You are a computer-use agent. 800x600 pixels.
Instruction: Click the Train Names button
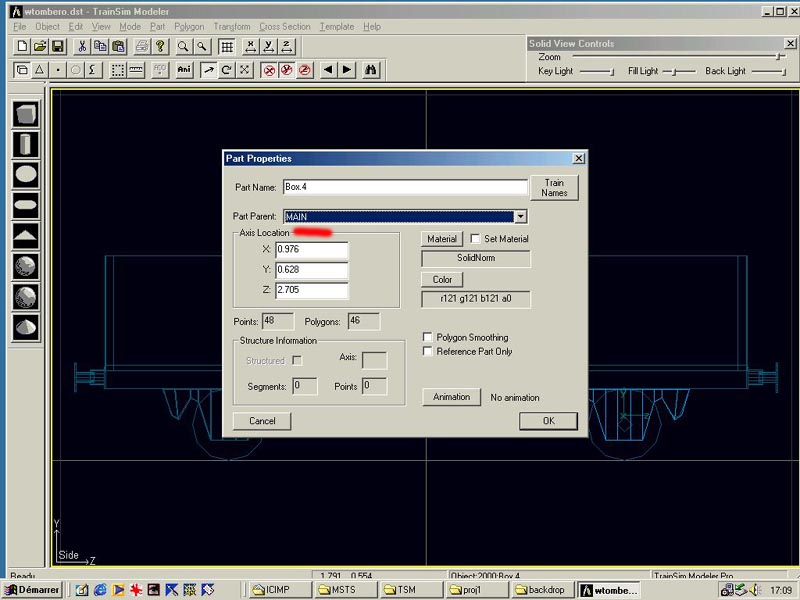(554, 187)
